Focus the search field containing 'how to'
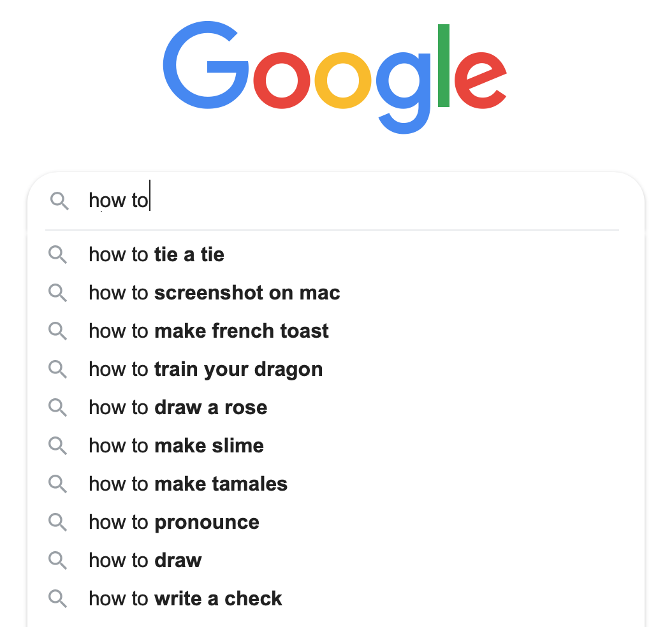 click(351, 201)
